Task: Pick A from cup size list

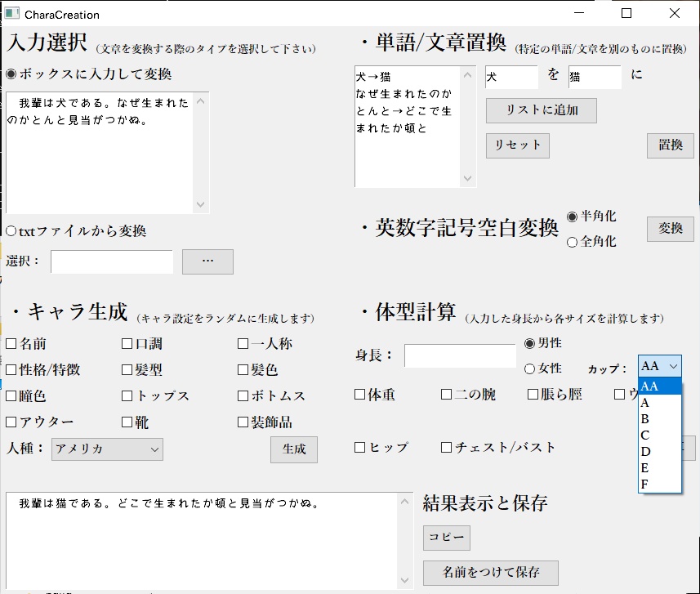Action: [660, 403]
